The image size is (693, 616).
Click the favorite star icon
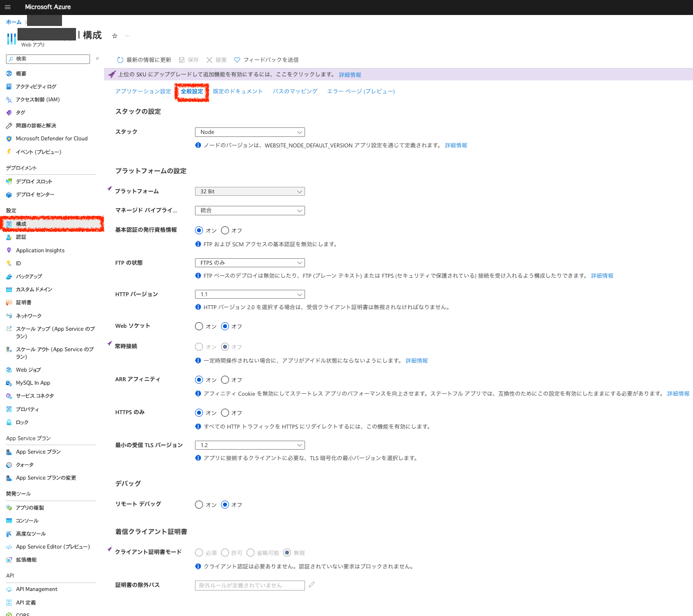tap(114, 36)
